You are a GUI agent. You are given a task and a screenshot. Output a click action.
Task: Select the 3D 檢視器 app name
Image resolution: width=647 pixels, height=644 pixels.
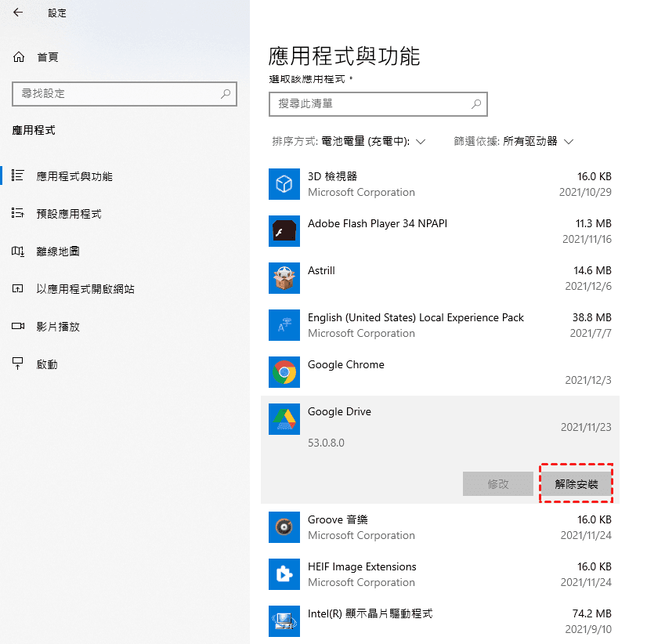333,177
